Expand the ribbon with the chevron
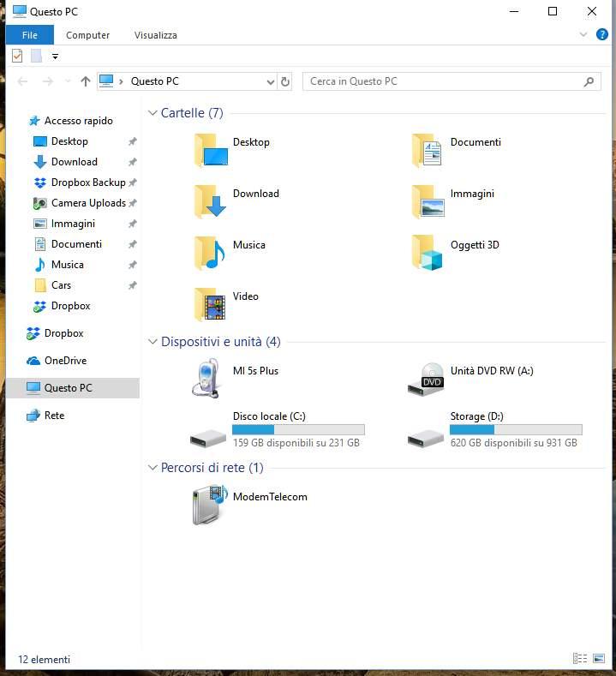Screen dimensions: 616x676 pos(583,35)
